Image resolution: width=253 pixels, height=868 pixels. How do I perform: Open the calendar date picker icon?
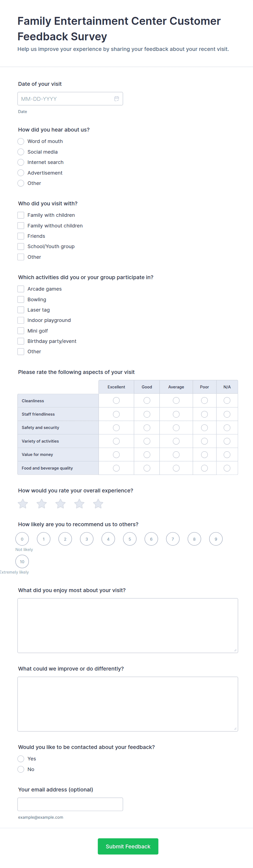116,99
